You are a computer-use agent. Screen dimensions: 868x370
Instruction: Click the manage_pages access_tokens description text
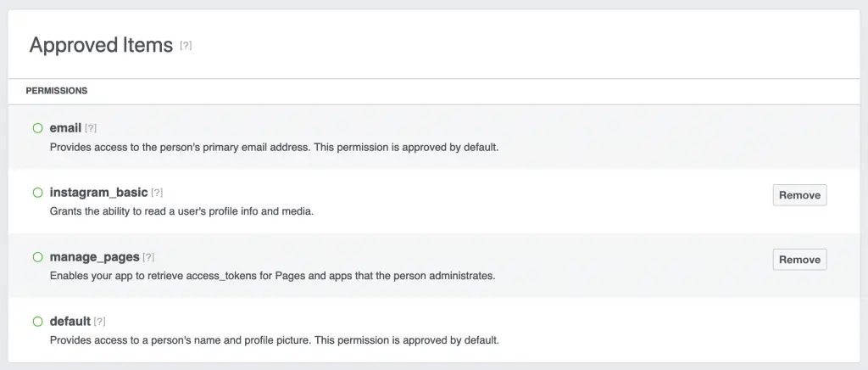pyautogui.click(x=272, y=276)
